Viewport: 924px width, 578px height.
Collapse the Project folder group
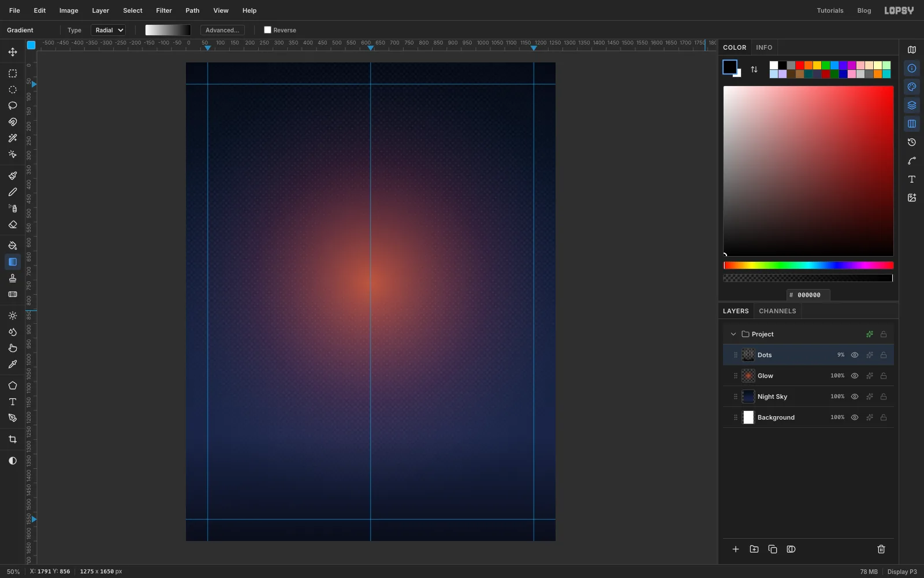(733, 334)
